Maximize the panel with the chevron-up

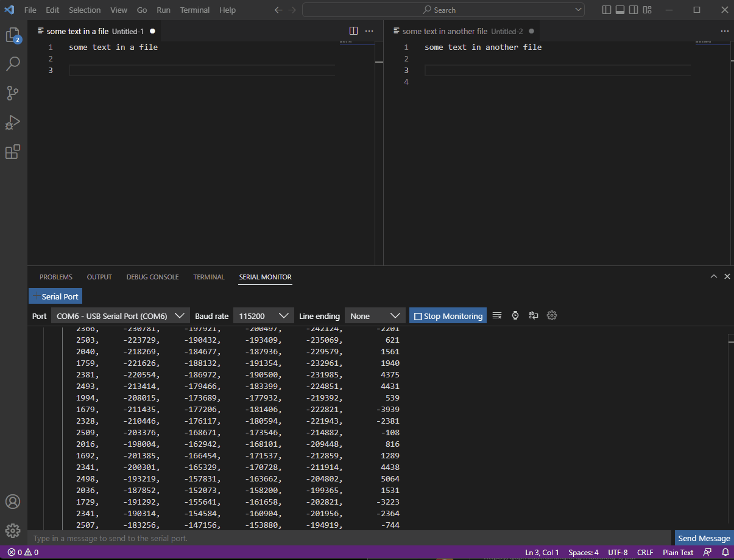click(714, 276)
